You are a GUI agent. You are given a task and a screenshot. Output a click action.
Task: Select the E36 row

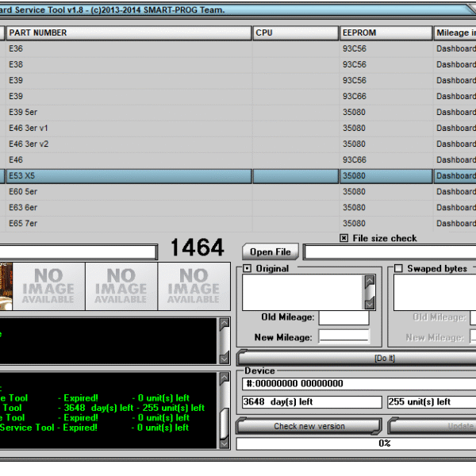(x=238, y=48)
